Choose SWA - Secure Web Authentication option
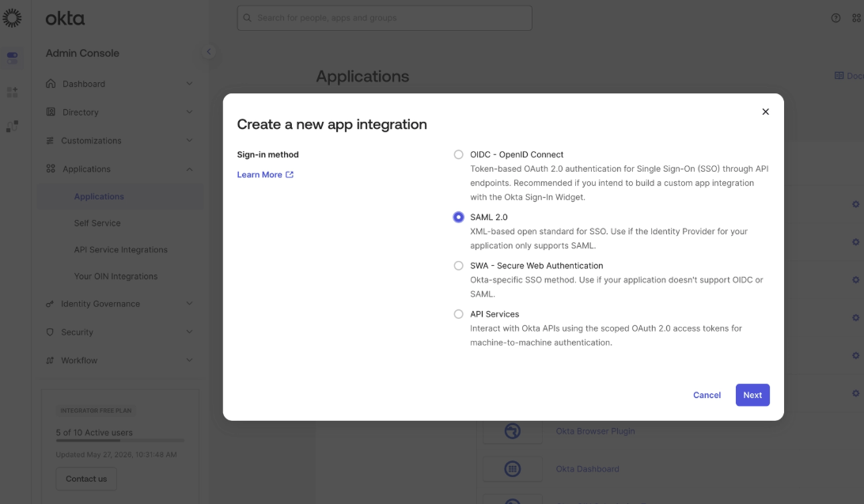 pos(458,266)
